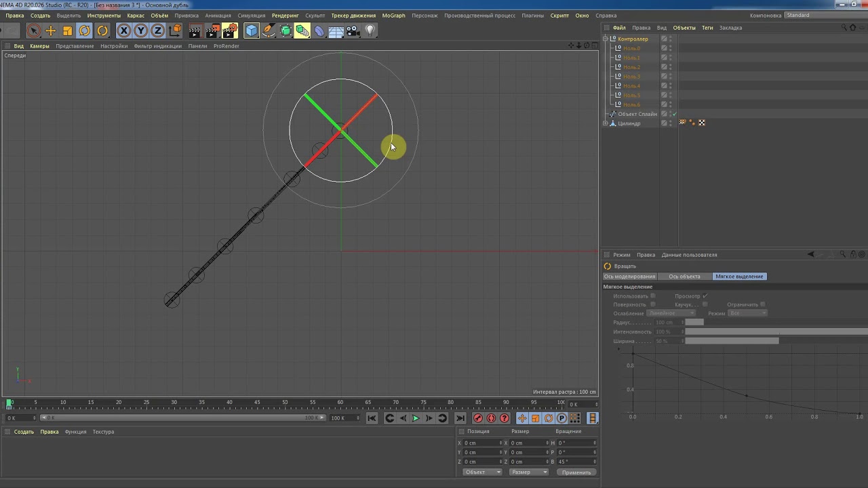This screenshot has width=868, height=488.
Task: Add a light object
Action: [x=370, y=30]
